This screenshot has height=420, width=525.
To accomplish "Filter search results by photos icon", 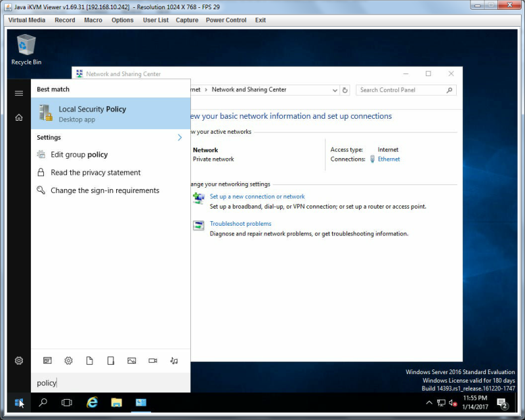I will coord(132,361).
